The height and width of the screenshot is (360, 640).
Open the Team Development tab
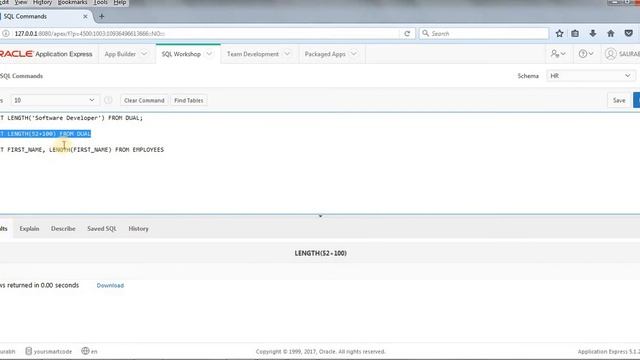coord(253,54)
